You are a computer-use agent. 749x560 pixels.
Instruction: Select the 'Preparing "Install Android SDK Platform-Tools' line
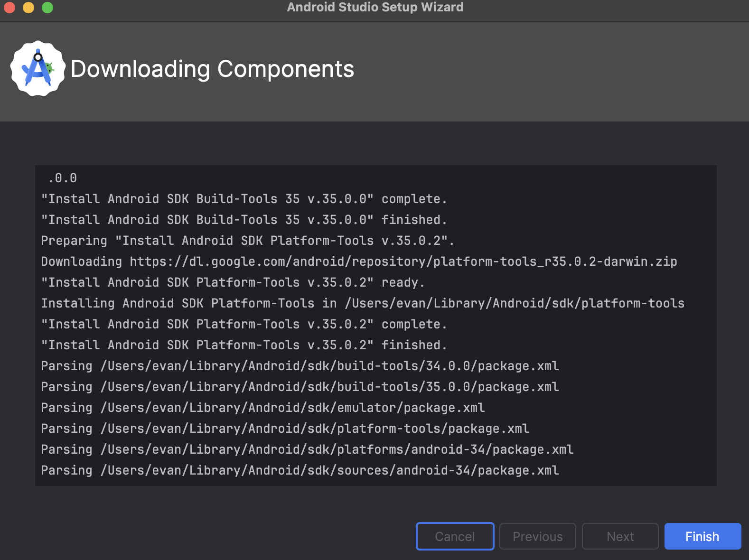point(247,241)
